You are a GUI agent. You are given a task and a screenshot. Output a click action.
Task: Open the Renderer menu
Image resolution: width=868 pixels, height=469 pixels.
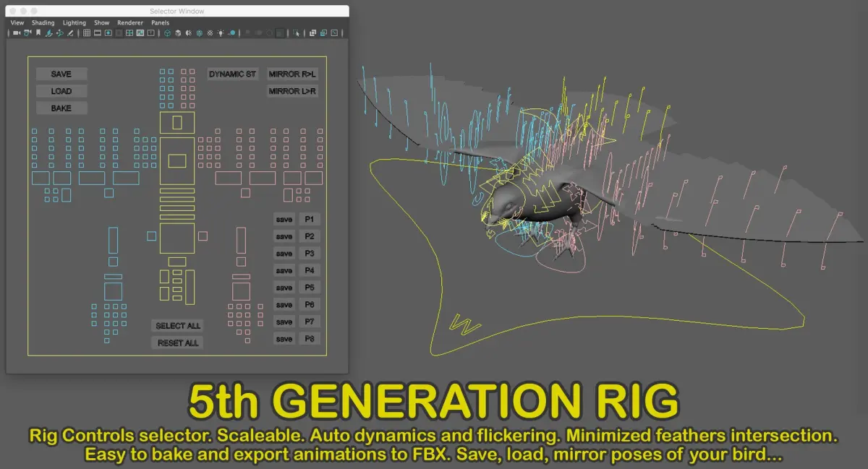(130, 22)
